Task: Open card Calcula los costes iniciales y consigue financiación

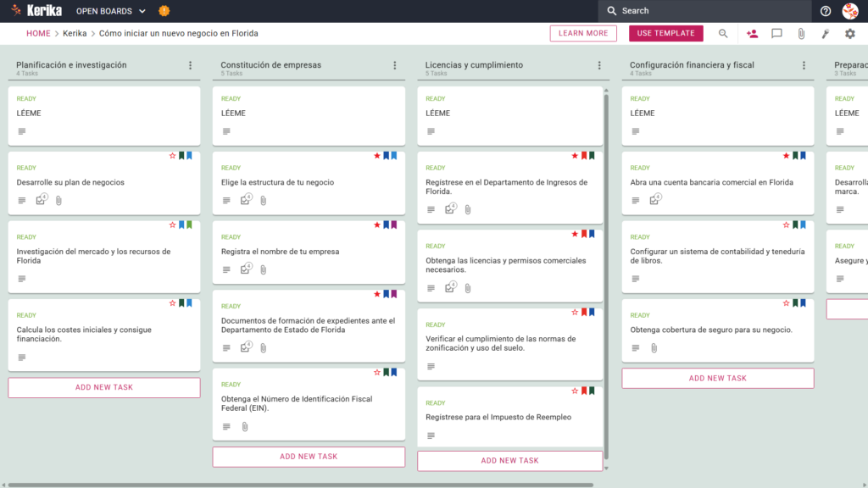Action: 104,335
